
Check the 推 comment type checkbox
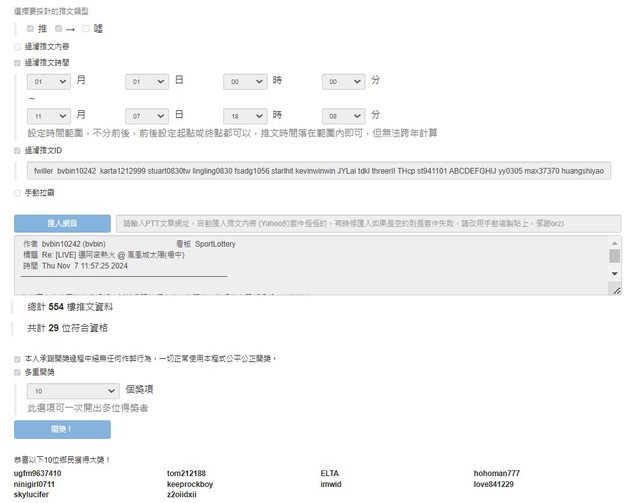pos(31,28)
